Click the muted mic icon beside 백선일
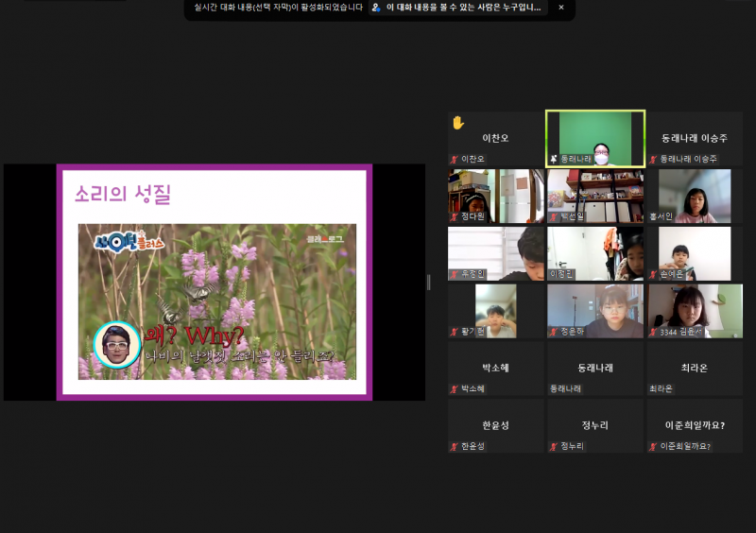This screenshot has width=756, height=533. (554, 216)
